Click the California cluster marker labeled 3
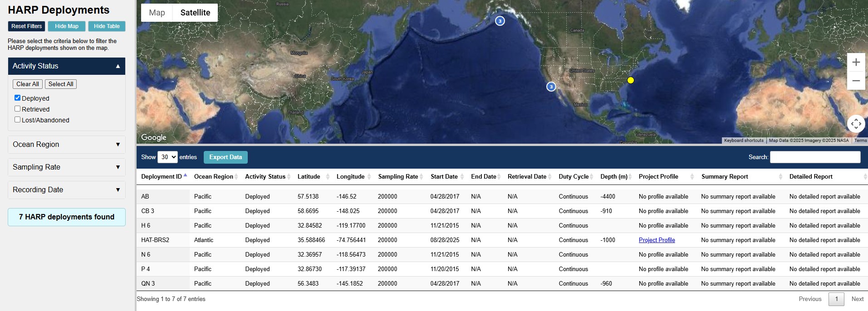Image resolution: width=868 pixels, height=311 pixels. (x=551, y=87)
